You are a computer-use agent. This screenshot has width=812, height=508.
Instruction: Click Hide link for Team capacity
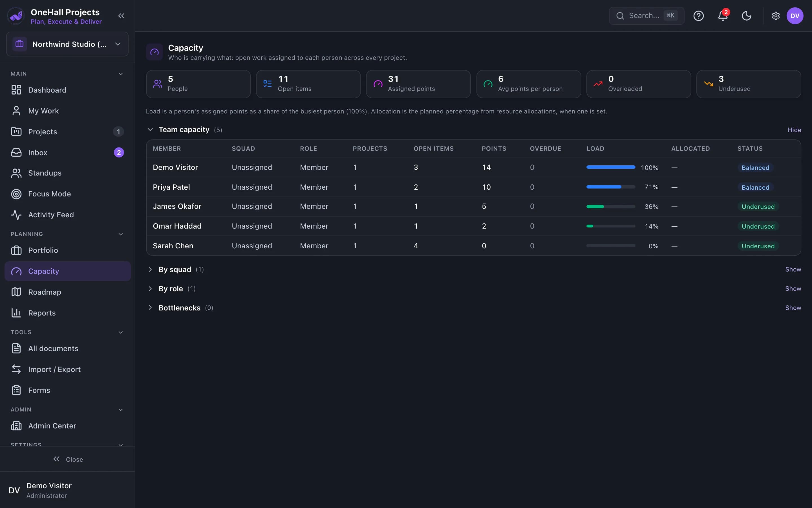click(x=794, y=130)
